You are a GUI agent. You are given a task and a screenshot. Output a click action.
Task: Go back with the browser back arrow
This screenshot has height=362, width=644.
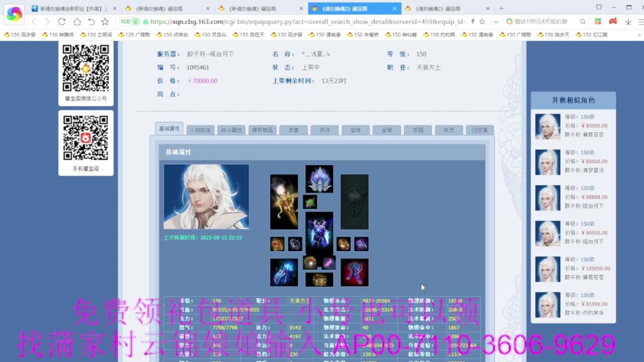34,22
